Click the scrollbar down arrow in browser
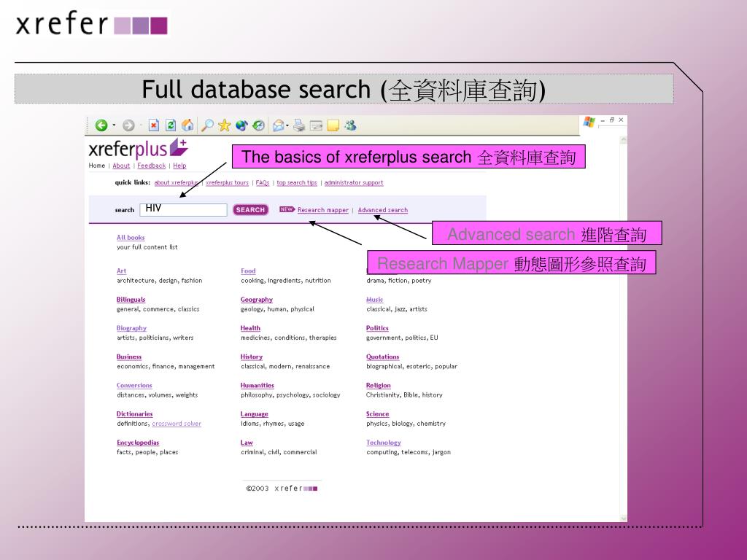The image size is (747, 560). click(623, 518)
